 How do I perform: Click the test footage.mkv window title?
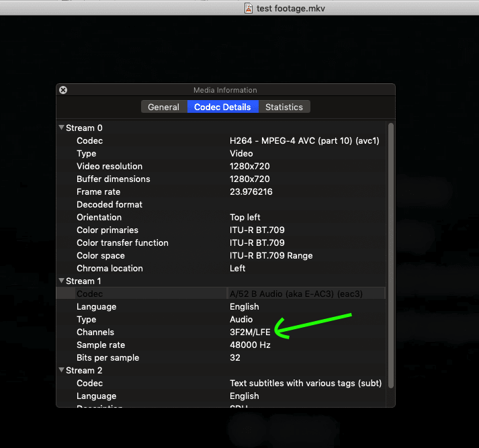click(x=290, y=8)
